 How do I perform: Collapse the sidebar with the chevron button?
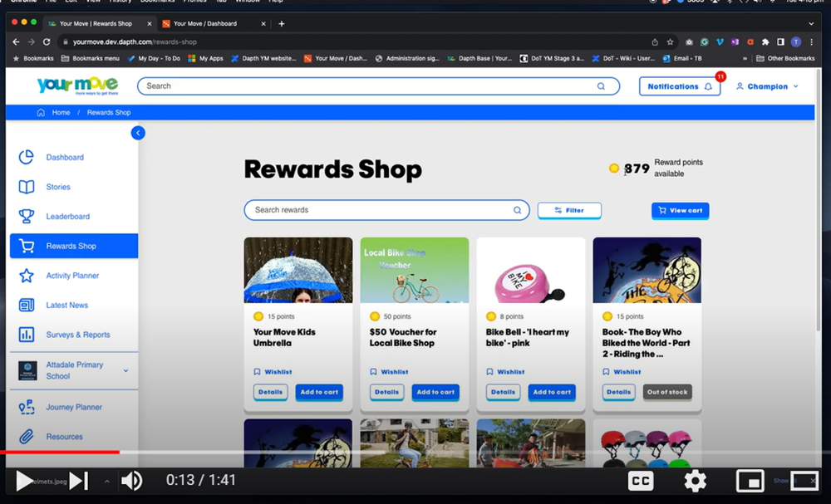pos(138,132)
